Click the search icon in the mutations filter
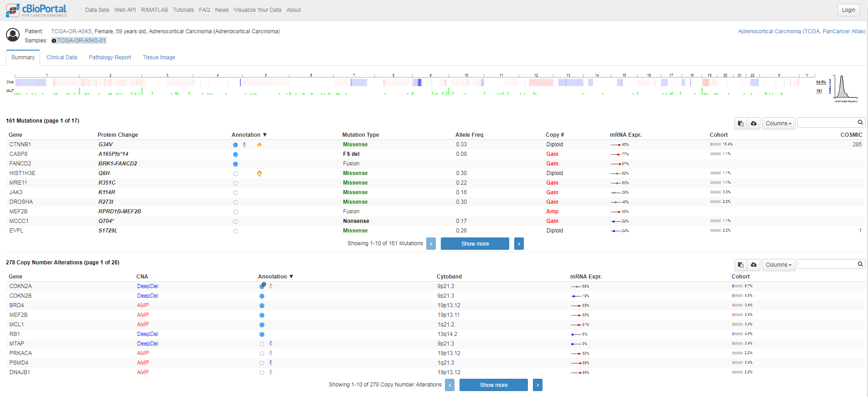868x397 pixels. tap(860, 122)
